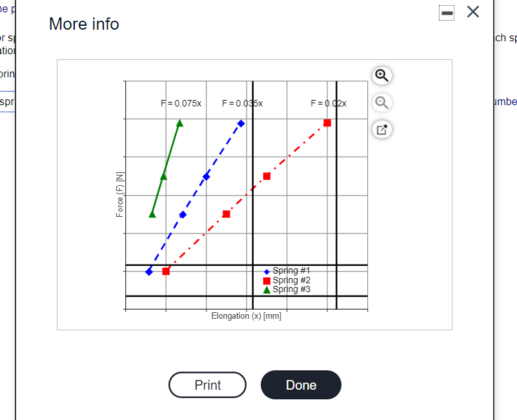Click the zoom-out magnifier icon
Screen dimensions: 517x420
pos(381,103)
